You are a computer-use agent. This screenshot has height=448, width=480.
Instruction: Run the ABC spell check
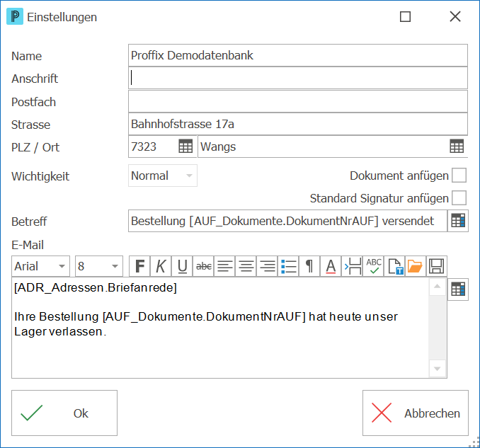tap(374, 266)
